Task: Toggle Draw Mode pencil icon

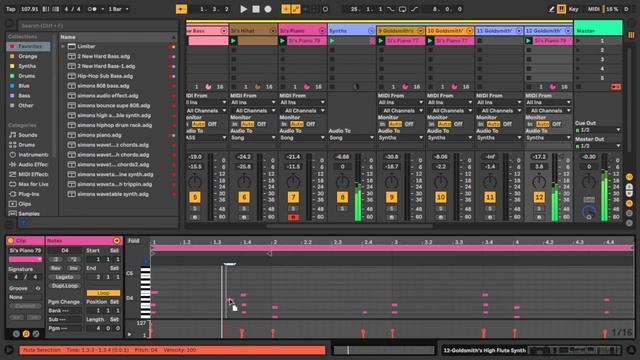Action: (x=552, y=9)
